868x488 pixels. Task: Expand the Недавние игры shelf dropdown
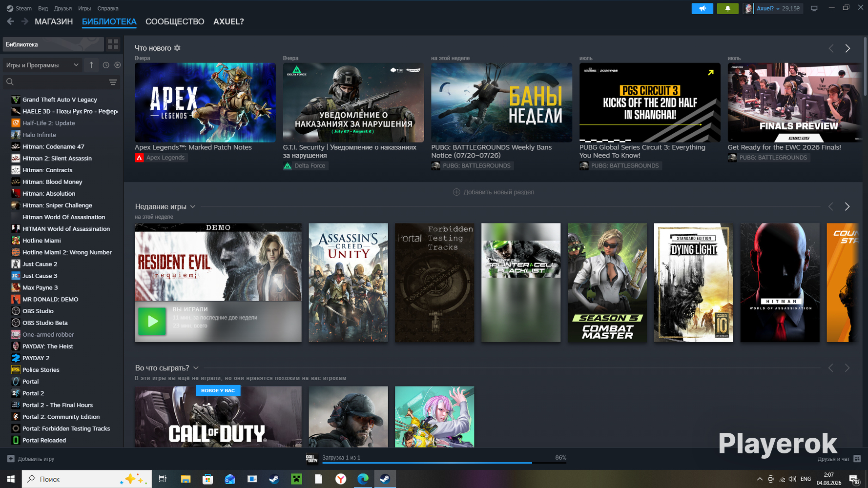(193, 207)
